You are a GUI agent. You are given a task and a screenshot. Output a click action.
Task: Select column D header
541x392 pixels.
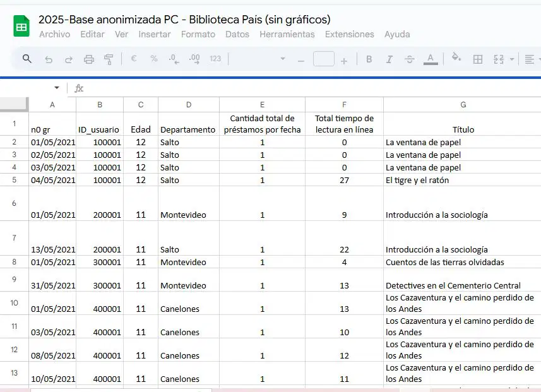click(189, 105)
